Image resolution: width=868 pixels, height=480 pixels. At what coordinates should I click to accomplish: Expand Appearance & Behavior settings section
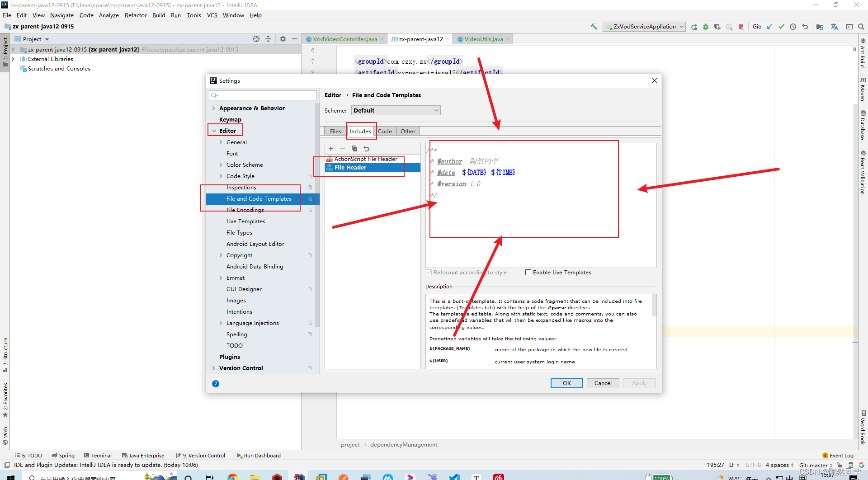pyautogui.click(x=213, y=108)
